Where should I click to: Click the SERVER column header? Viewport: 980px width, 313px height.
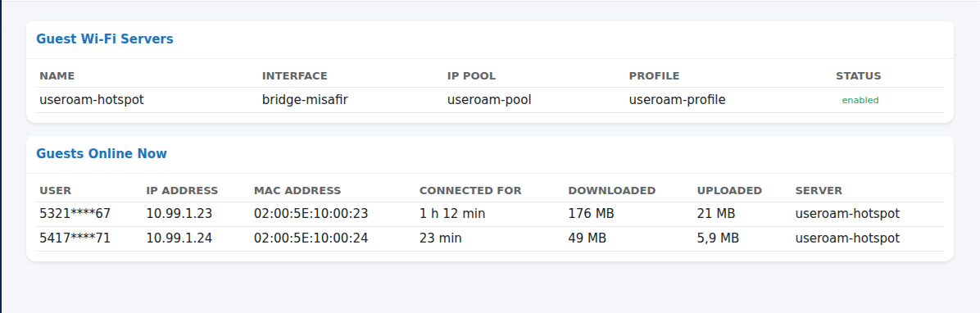819,191
